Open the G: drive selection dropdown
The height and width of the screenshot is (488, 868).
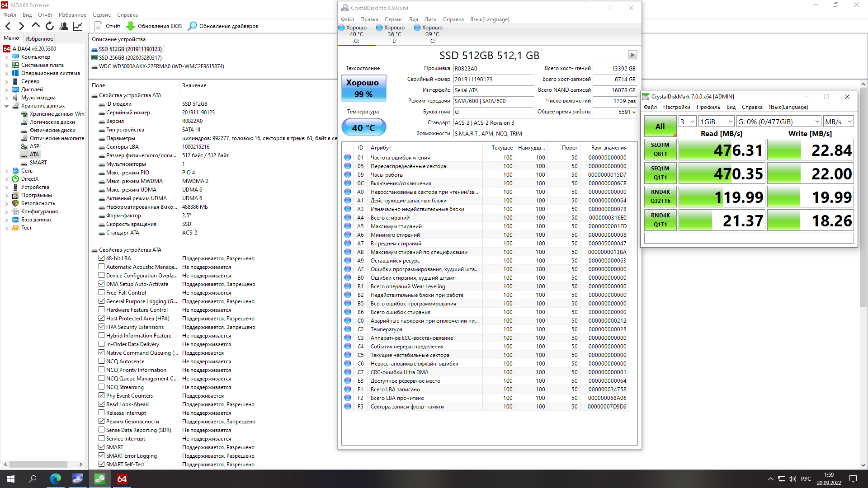[x=778, y=122]
